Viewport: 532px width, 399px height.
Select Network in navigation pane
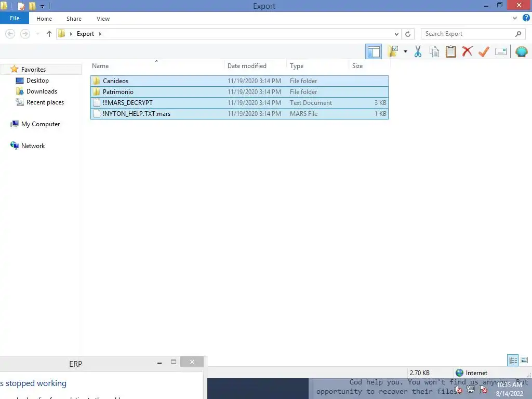(x=33, y=145)
